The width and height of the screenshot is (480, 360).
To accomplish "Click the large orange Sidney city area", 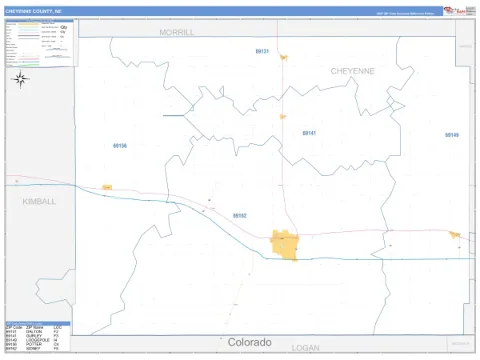I will (285, 245).
